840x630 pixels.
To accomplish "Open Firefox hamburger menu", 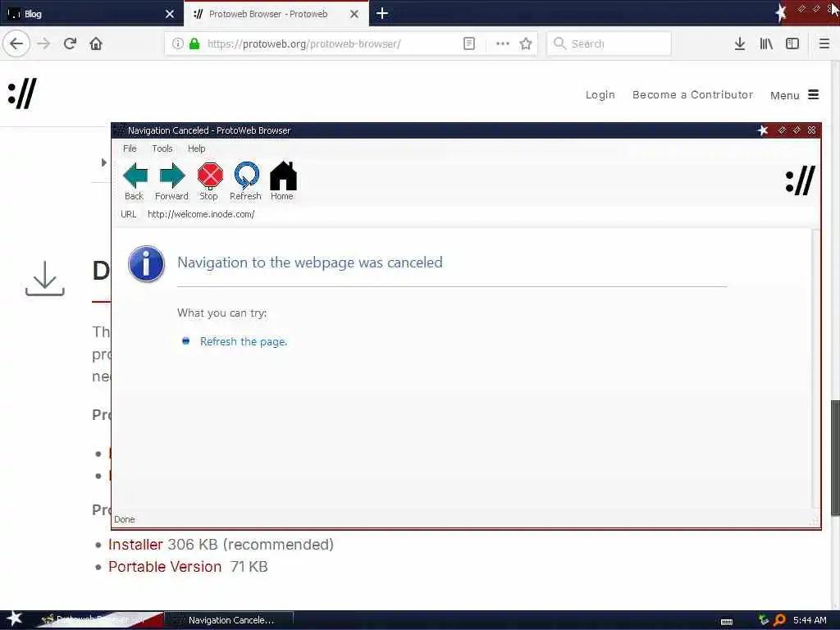I will click(824, 43).
